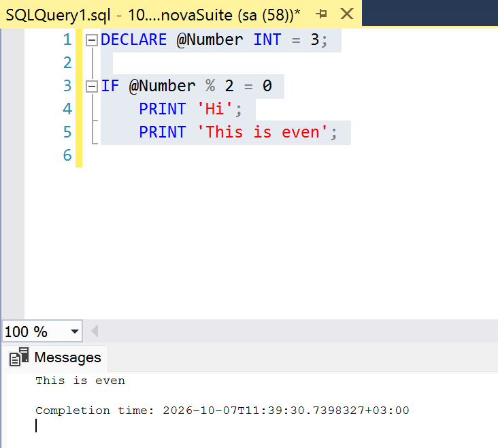Click line number 1 in the margin
Viewport: 498px width, 448px height.
click(67, 39)
